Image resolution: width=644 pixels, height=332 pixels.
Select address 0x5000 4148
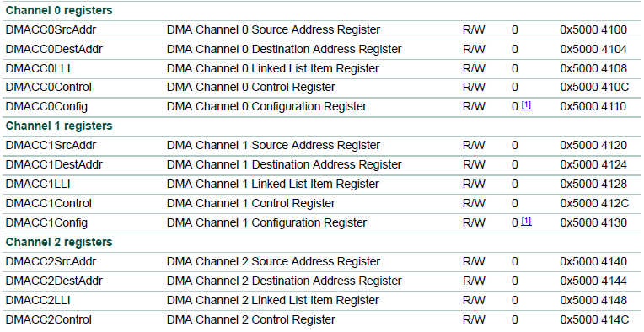click(x=593, y=300)
